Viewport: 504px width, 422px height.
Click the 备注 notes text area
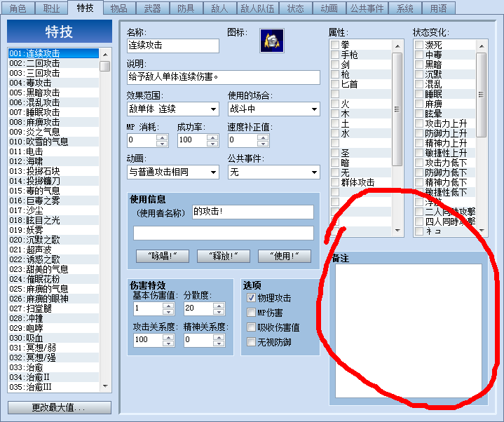point(409,331)
